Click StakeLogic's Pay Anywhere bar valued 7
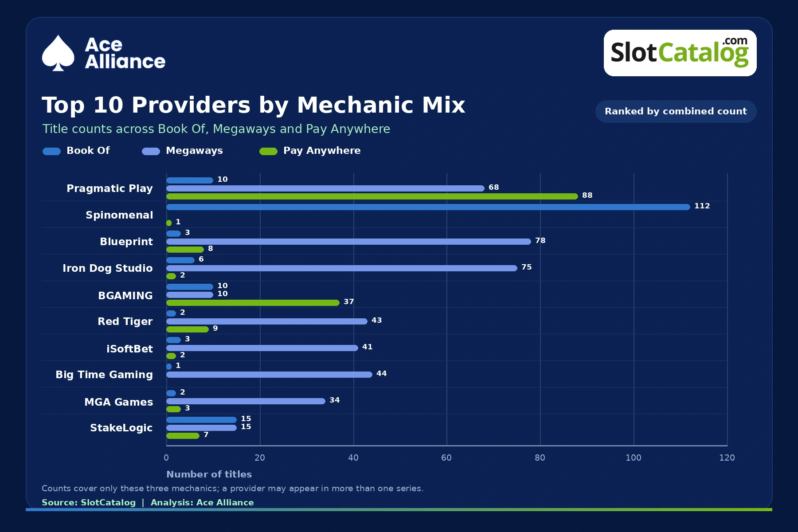The width and height of the screenshot is (798, 532). coord(183,436)
